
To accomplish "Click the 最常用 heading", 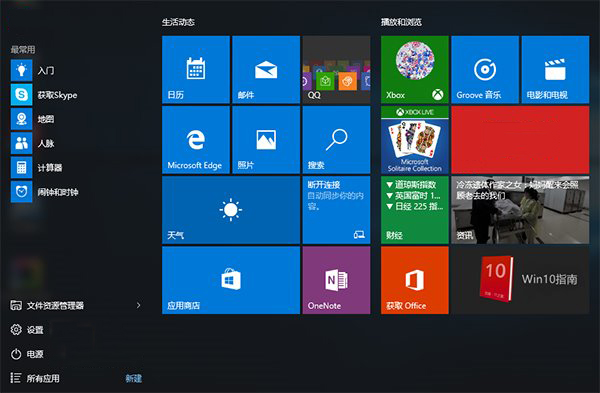I will click(23, 49).
